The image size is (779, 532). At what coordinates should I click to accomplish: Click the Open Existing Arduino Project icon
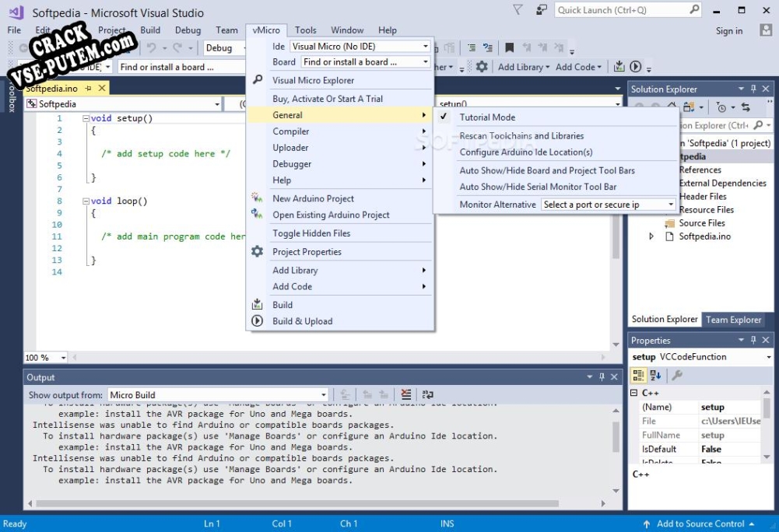pyautogui.click(x=257, y=214)
